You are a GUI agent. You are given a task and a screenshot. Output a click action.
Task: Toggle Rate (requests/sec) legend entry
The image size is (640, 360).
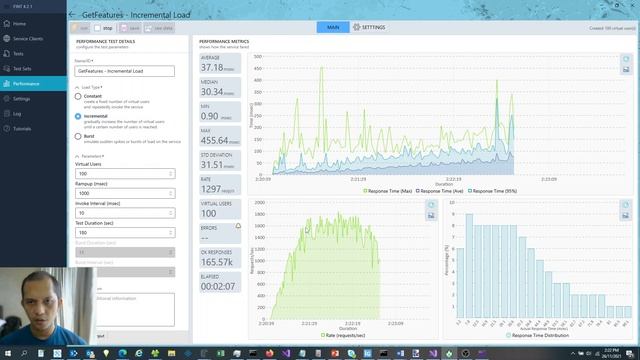coord(343,336)
